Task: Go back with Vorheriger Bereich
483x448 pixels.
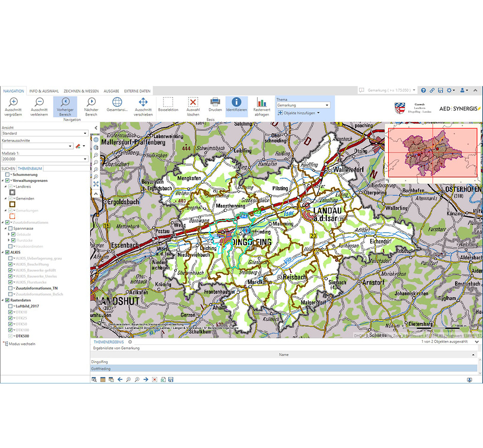Action: (65, 106)
